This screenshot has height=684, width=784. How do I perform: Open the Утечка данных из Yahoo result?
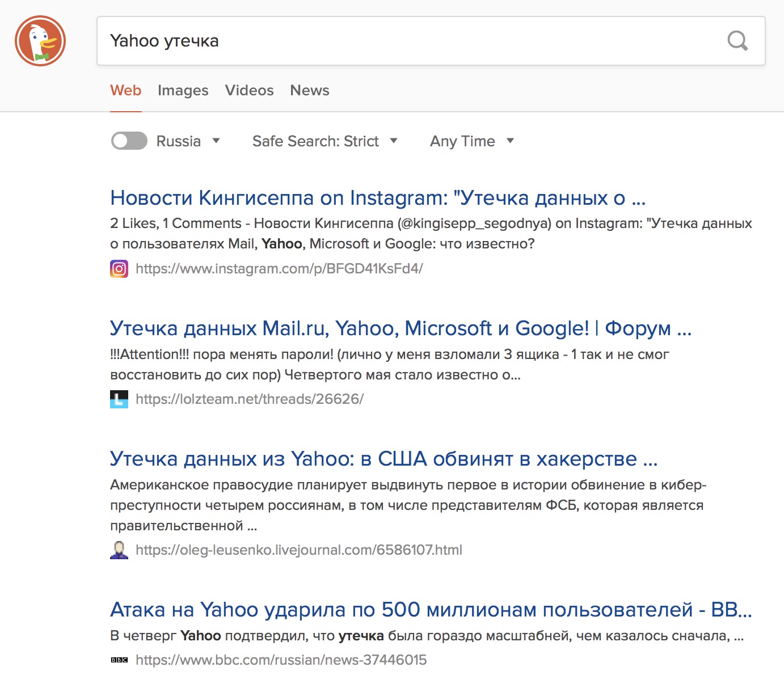pos(383,459)
